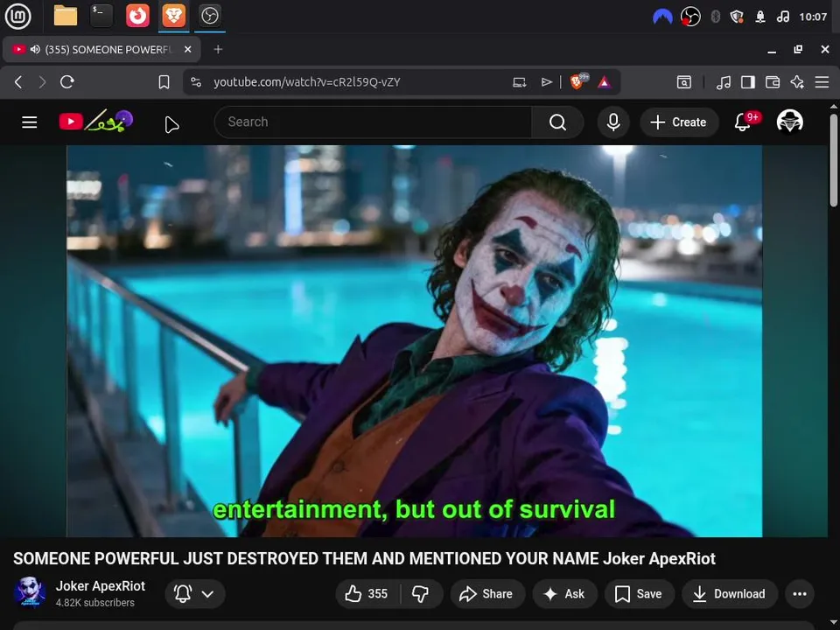This screenshot has width=840, height=630.
Task: Open the Bluetooth tray icon
Action: 715,17
